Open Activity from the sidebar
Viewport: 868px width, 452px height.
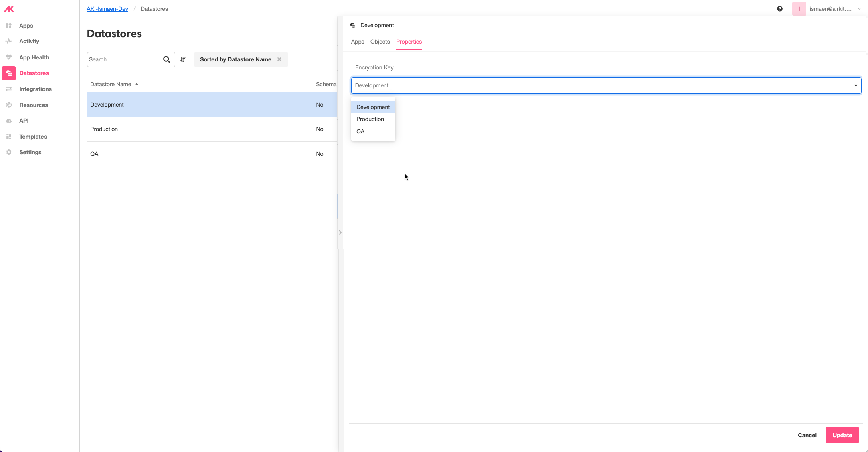pos(29,41)
